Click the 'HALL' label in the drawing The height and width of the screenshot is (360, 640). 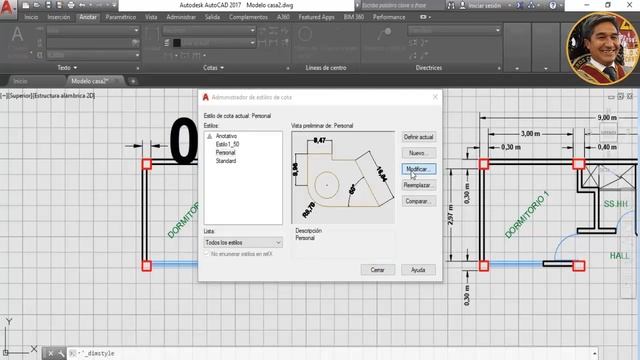click(620, 256)
